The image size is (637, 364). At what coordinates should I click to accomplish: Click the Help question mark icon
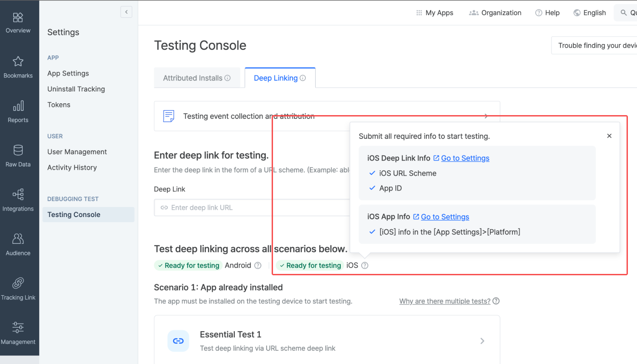tap(539, 13)
